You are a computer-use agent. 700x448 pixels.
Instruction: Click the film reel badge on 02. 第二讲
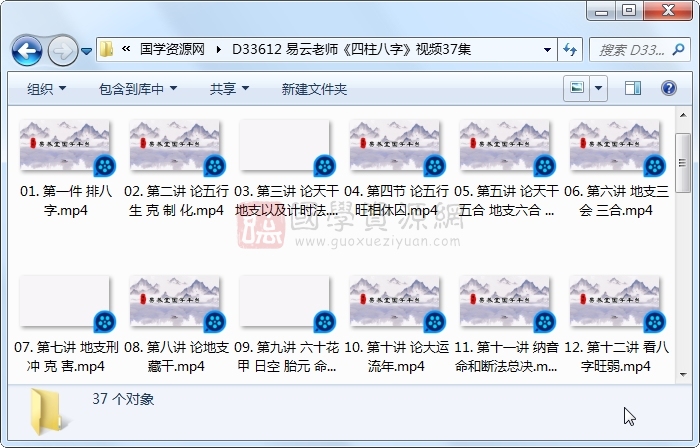214,166
